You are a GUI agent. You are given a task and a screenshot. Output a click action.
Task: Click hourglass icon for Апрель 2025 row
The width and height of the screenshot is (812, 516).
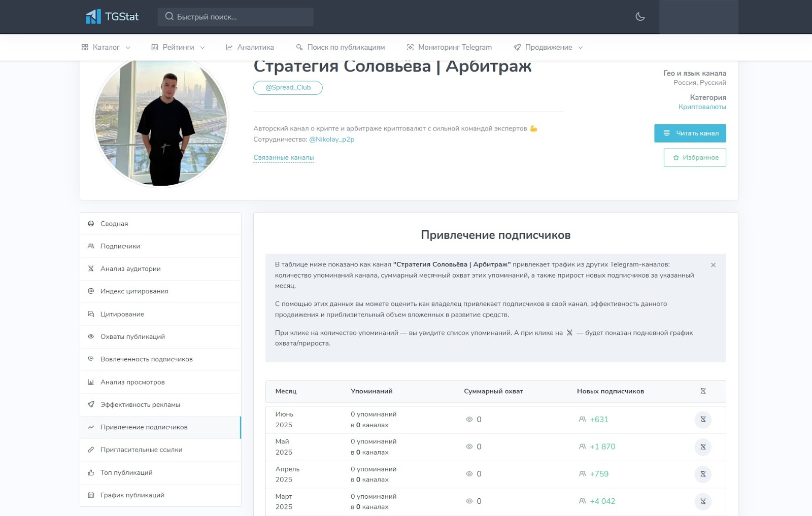click(703, 474)
